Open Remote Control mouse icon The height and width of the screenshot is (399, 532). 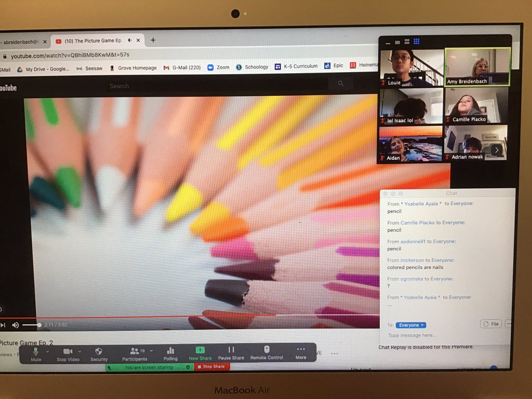pyautogui.click(x=266, y=353)
